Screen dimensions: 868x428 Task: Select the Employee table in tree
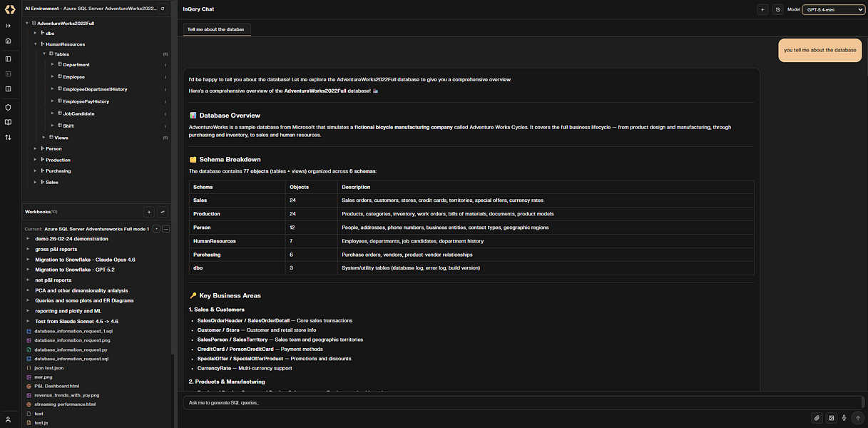(x=73, y=77)
